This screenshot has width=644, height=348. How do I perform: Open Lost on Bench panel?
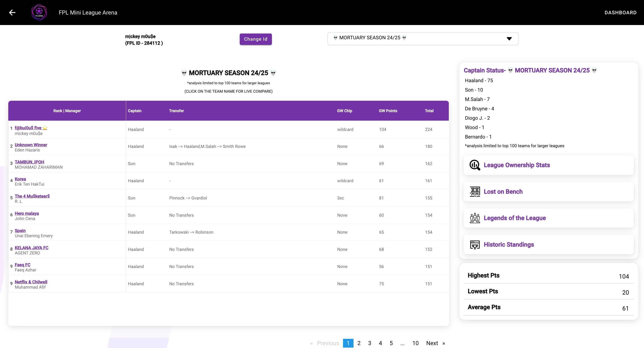(549, 191)
